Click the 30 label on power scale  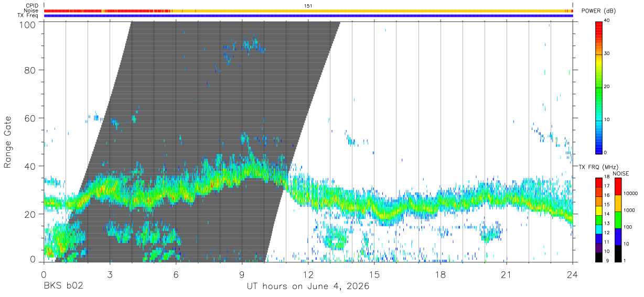point(607,53)
